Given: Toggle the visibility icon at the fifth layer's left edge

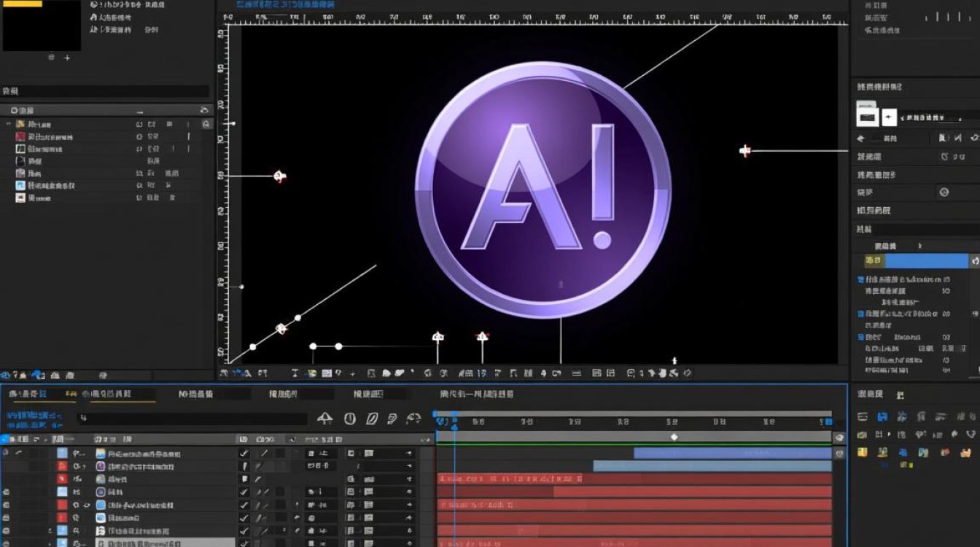Looking at the screenshot, I should point(7,505).
